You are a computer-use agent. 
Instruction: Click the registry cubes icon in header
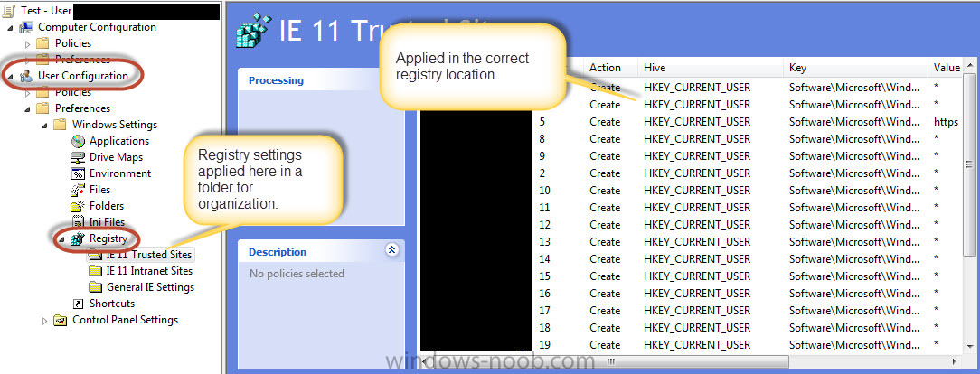(254, 31)
